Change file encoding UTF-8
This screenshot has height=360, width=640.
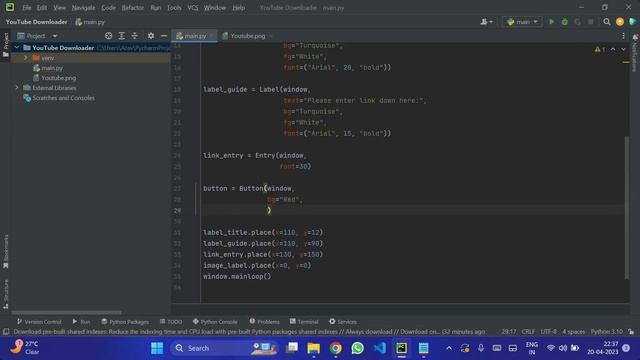point(549,332)
